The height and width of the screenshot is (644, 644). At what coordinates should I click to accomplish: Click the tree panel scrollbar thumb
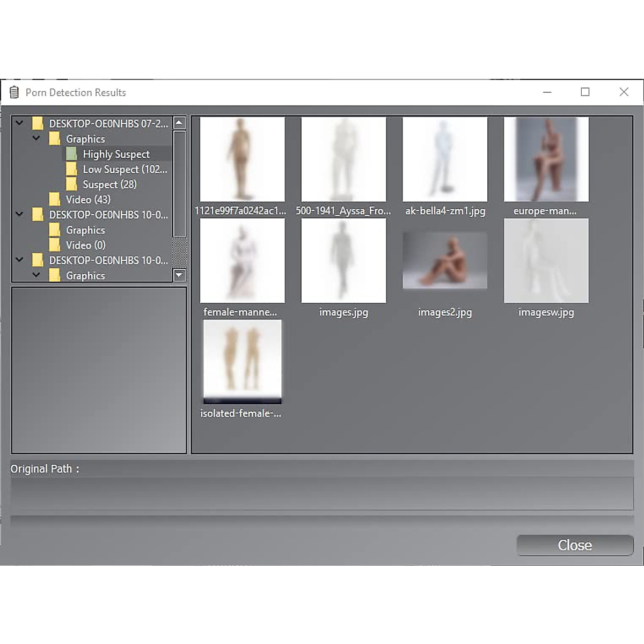[179, 182]
